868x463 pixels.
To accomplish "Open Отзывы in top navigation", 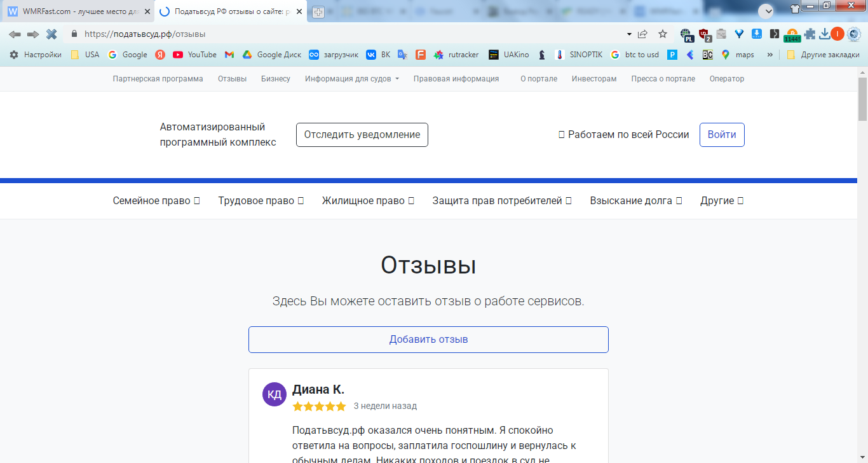I will point(232,79).
